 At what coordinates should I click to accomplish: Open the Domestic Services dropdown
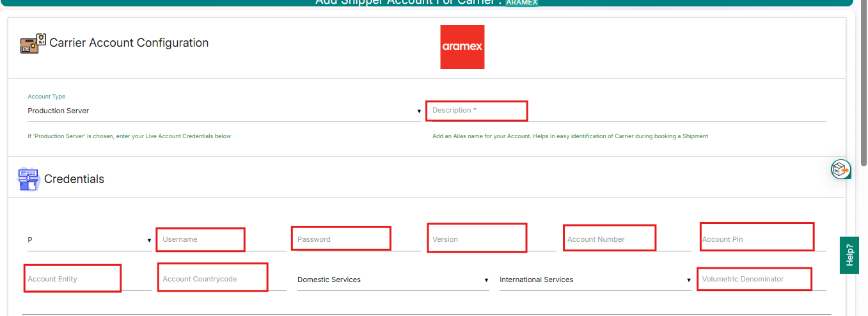click(393, 280)
